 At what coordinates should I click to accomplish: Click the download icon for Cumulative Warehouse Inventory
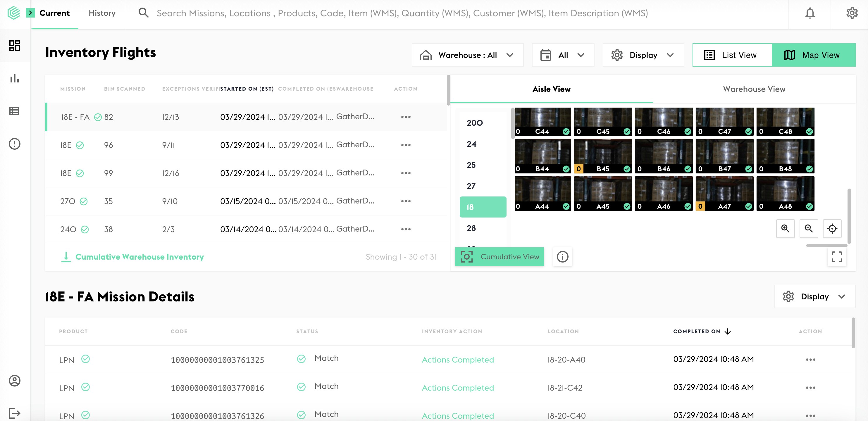(66, 257)
